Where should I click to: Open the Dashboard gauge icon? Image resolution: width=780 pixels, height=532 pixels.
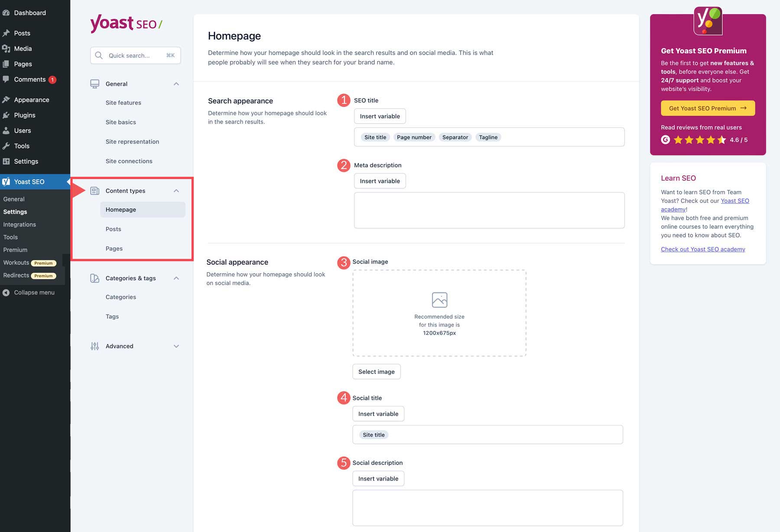[x=6, y=13]
